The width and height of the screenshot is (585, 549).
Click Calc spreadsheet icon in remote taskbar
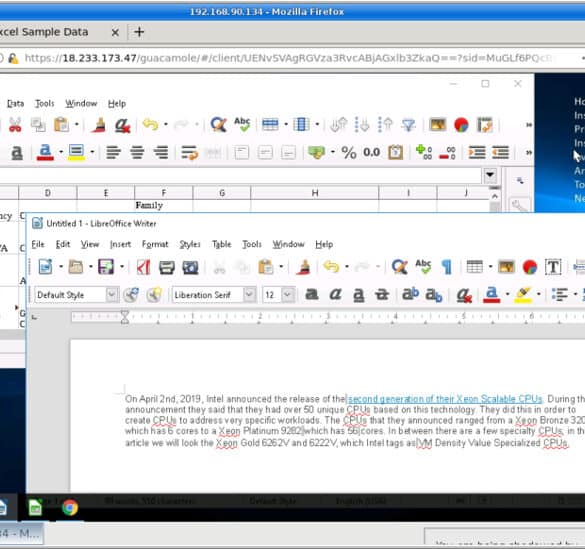tap(35, 508)
